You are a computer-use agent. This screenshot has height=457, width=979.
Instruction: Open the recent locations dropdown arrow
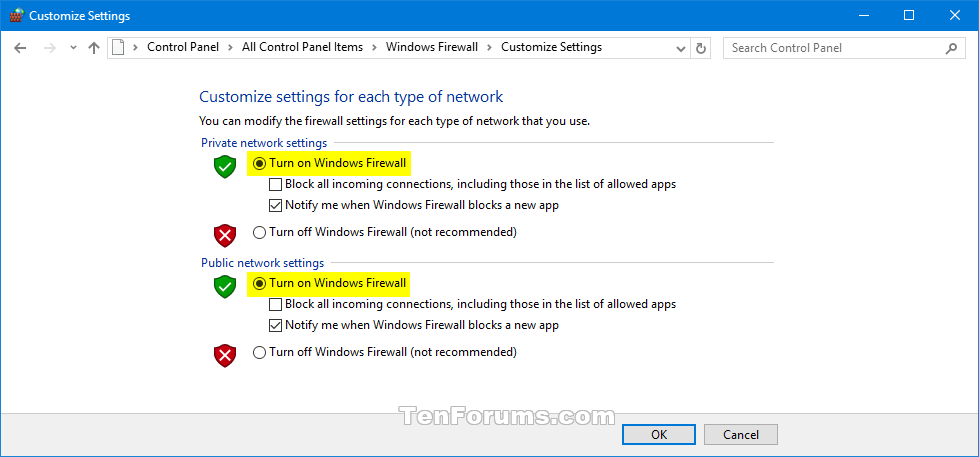73,48
